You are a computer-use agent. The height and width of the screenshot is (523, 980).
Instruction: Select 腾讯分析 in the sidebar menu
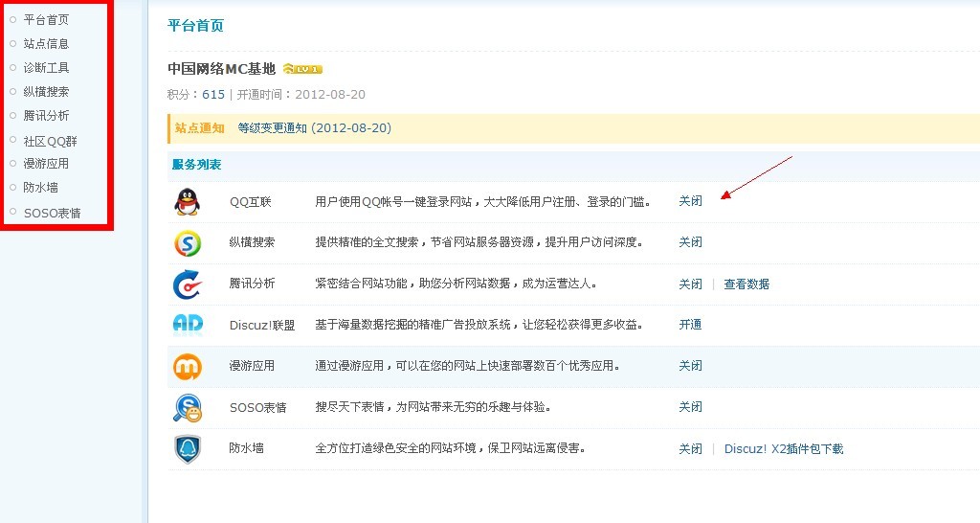pyautogui.click(x=46, y=116)
